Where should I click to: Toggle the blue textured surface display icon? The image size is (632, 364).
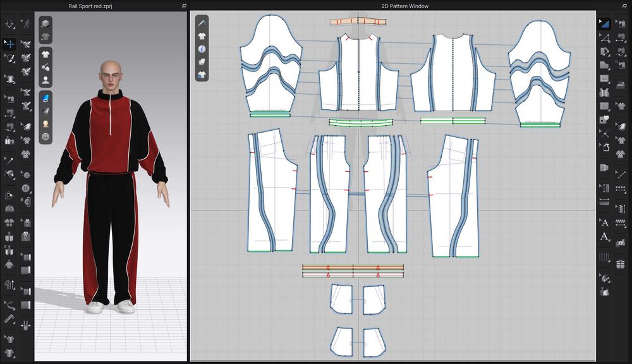(x=46, y=98)
